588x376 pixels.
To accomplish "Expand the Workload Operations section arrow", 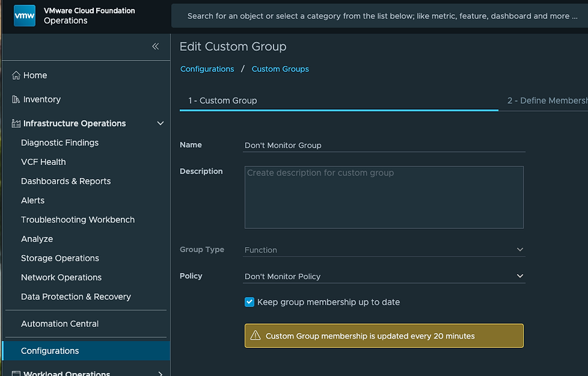I will point(161,374).
